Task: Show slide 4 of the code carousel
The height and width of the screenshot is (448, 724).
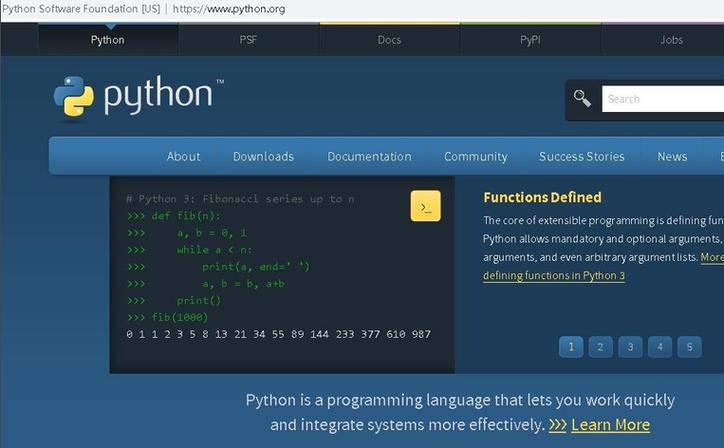Action: 660,347
